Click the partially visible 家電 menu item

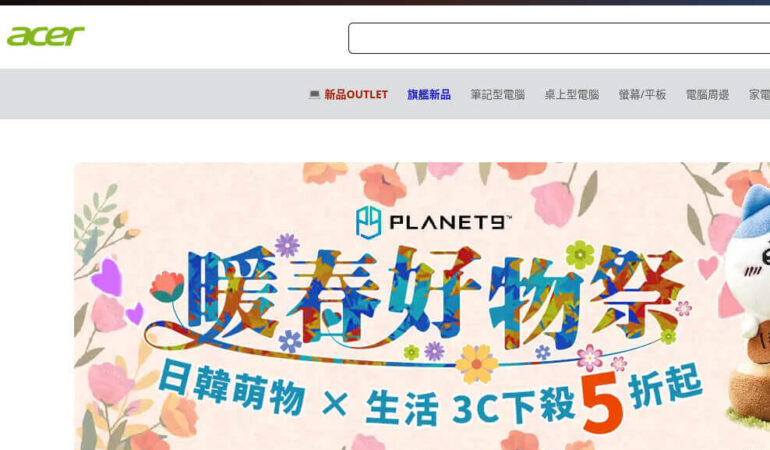pos(759,94)
